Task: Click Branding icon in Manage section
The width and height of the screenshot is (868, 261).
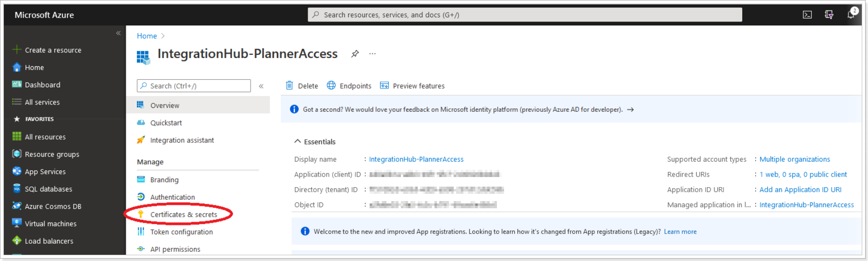Action: tap(141, 179)
